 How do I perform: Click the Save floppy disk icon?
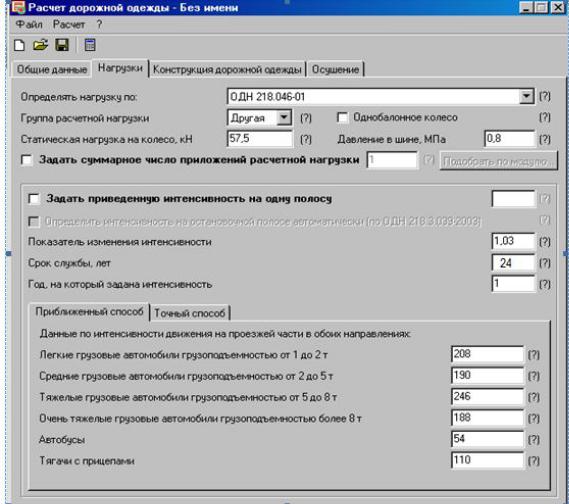point(62,45)
